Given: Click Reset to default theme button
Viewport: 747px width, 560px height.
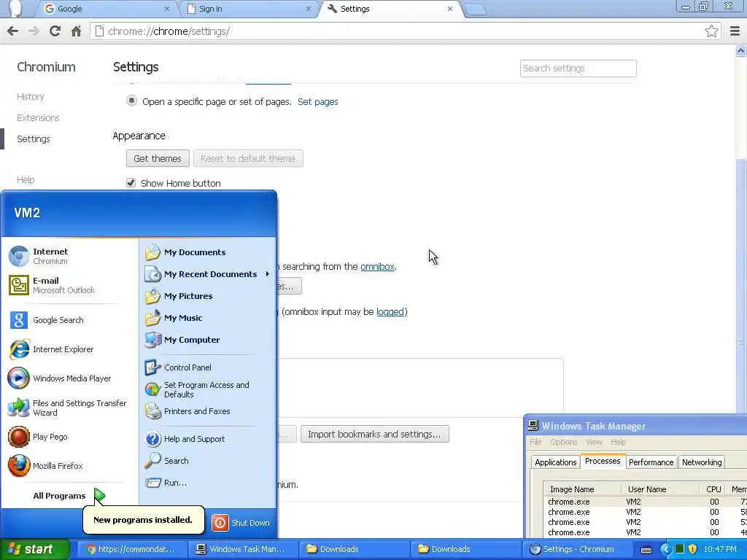Looking at the screenshot, I should (248, 158).
